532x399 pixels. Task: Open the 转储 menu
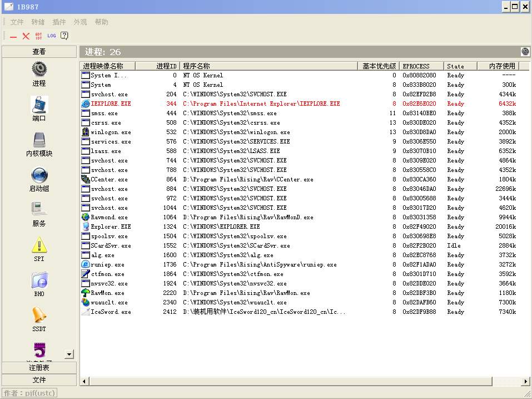(38, 22)
